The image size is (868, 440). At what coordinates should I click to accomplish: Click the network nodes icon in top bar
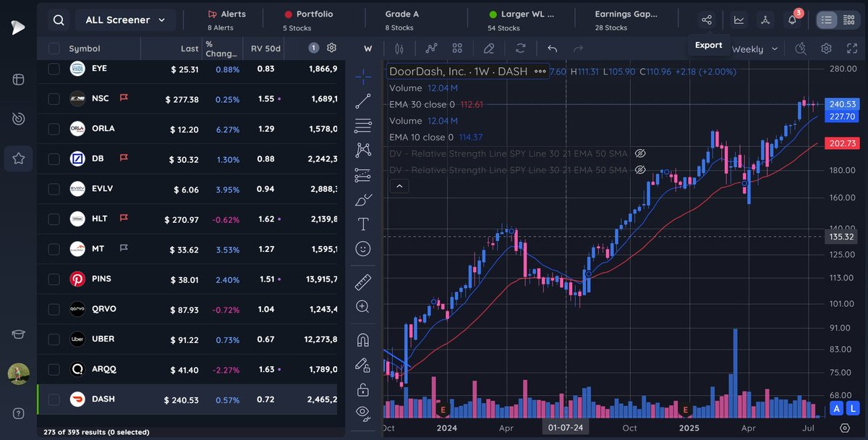pyautogui.click(x=766, y=20)
